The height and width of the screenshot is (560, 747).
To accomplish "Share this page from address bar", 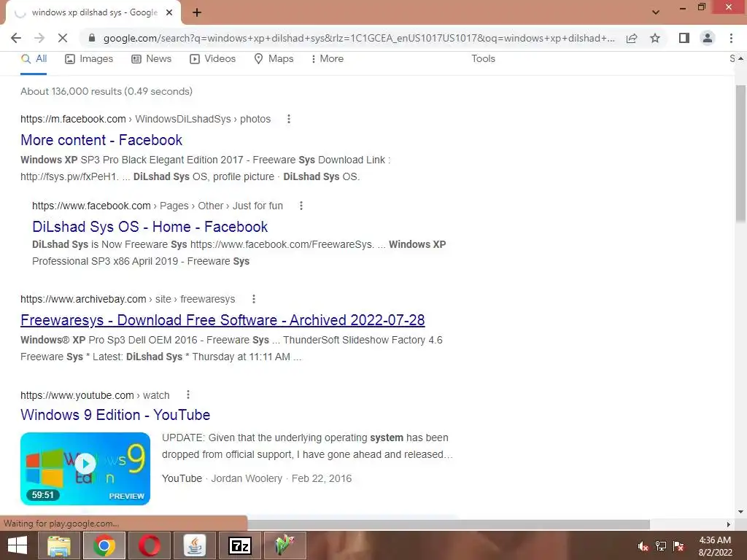I will (x=632, y=38).
